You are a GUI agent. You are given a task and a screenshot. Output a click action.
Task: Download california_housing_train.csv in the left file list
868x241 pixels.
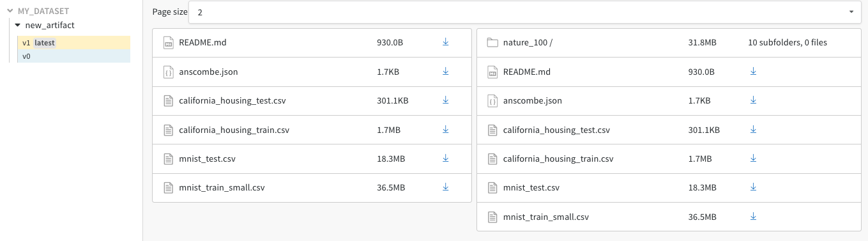point(446,130)
